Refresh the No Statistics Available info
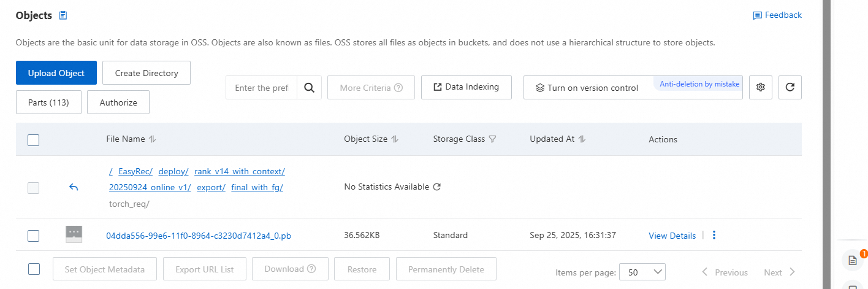This screenshot has width=868, height=289. (x=437, y=187)
